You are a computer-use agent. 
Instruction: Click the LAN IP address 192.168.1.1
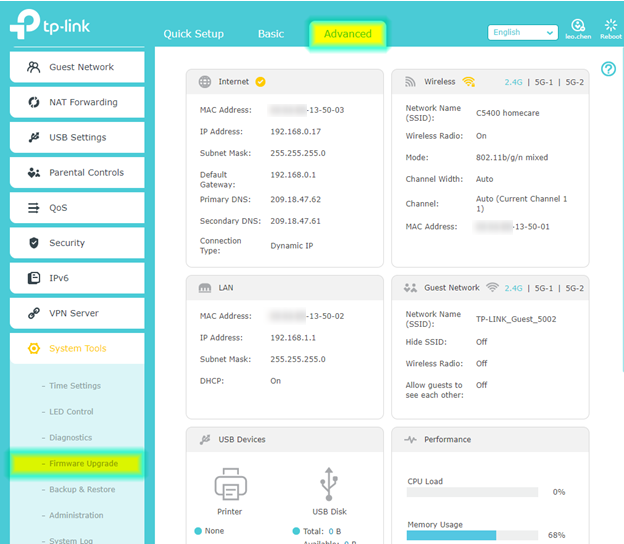tap(293, 338)
